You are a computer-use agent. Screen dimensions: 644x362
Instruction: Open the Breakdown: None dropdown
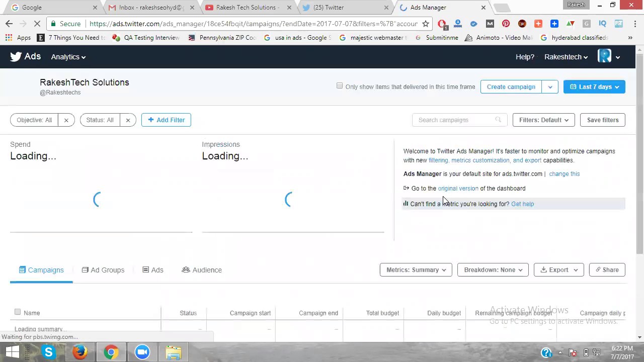[493, 270]
